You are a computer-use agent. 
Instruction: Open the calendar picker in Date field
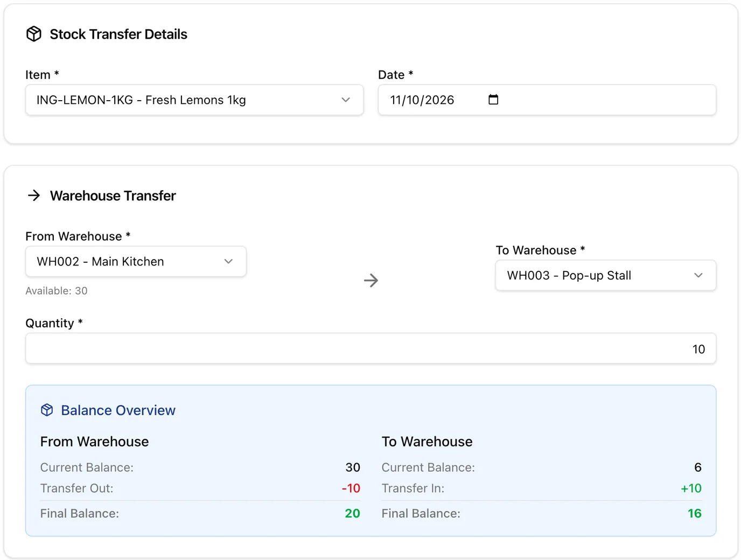[493, 100]
